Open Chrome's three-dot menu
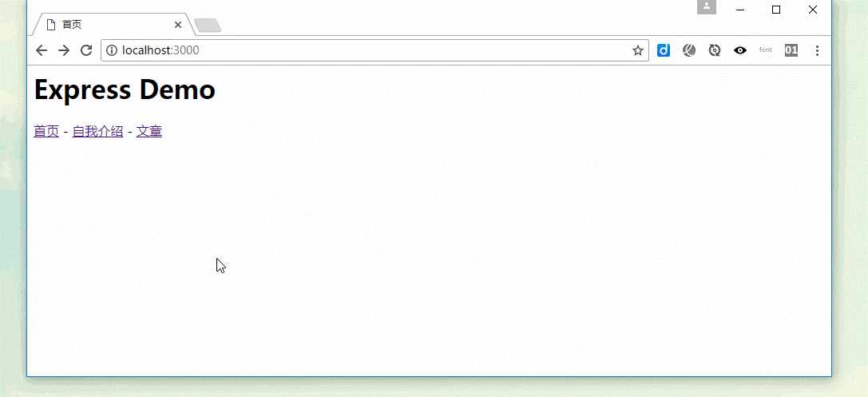Screen dimensions: 868x397 pyautogui.click(x=817, y=50)
